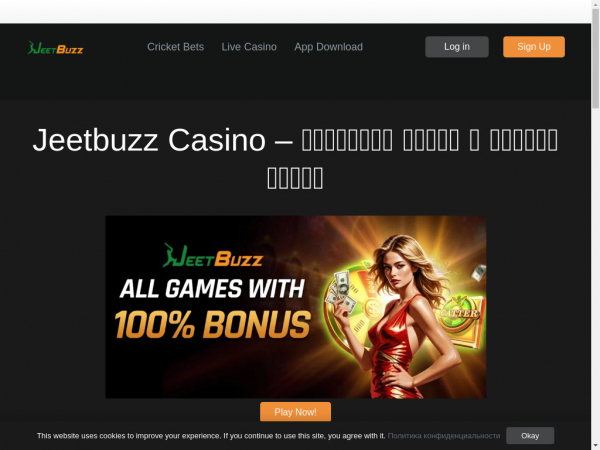Click the Log in button

(457, 47)
